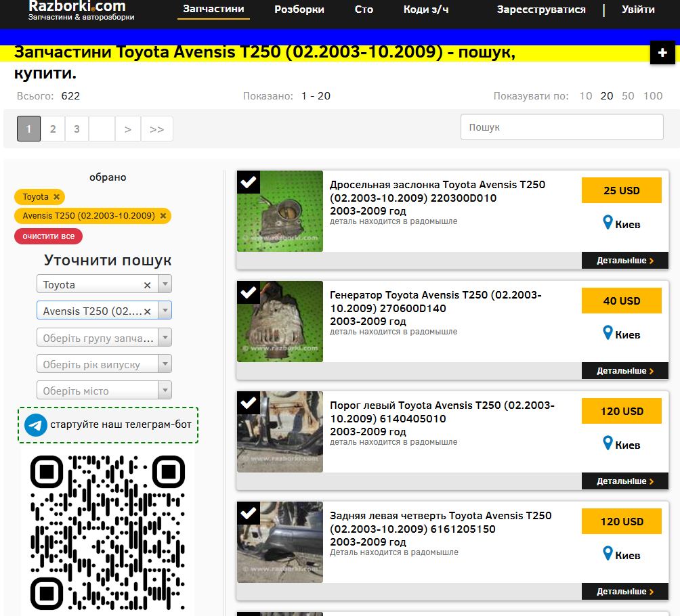The image size is (680, 616).
Task: Open the generator photo thumbnail
Action: pyautogui.click(x=280, y=322)
